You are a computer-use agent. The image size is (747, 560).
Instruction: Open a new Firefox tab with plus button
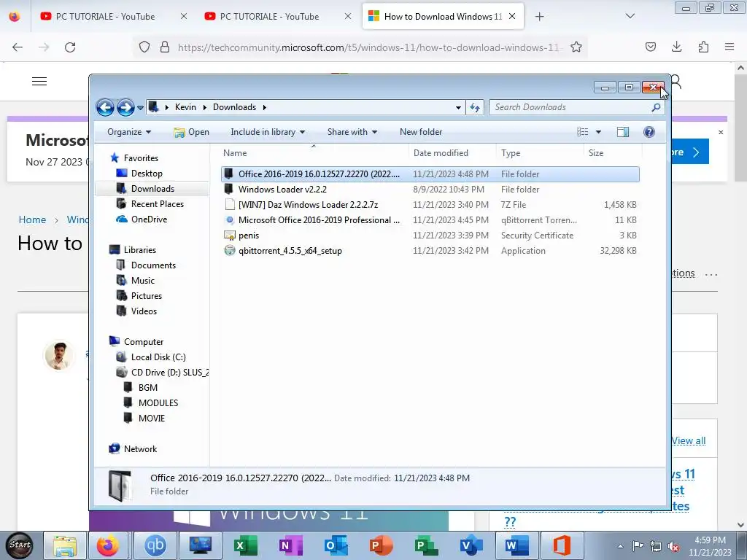point(539,17)
